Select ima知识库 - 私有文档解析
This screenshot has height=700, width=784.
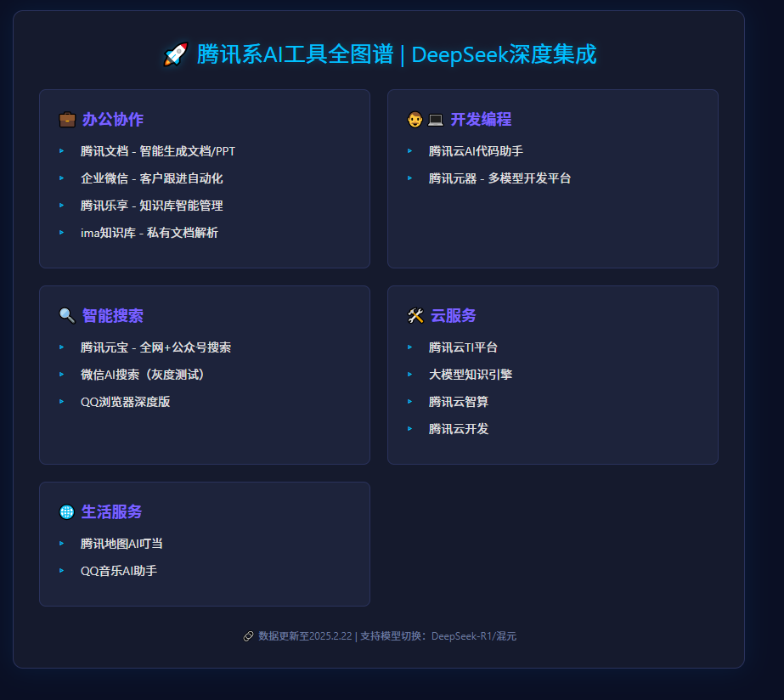click(149, 233)
